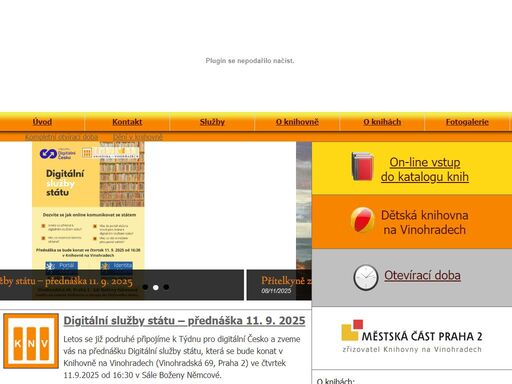Click the red-yellow ball icon for Dětská knihovna
The height and width of the screenshot is (384, 512).
pos(362,220)
